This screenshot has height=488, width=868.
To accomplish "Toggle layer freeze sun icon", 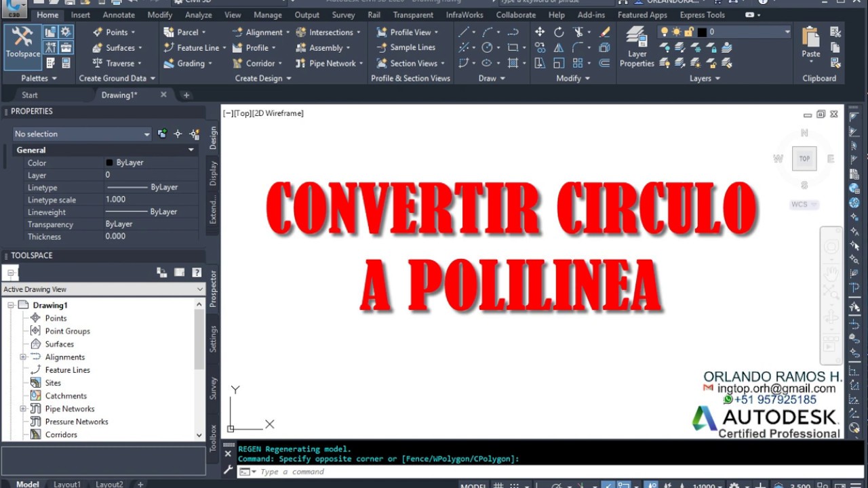I will coord(677,32).
